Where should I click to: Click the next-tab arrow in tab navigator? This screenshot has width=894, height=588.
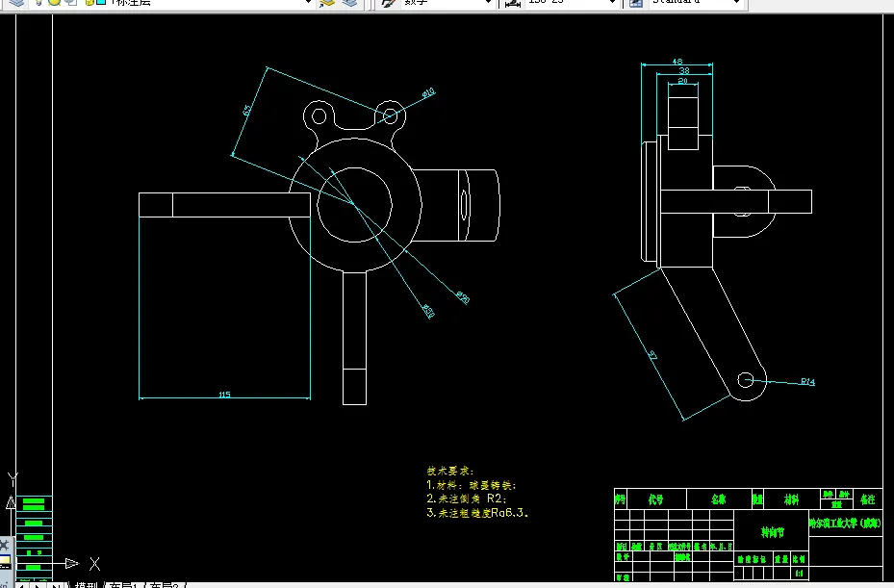(38, 585)
